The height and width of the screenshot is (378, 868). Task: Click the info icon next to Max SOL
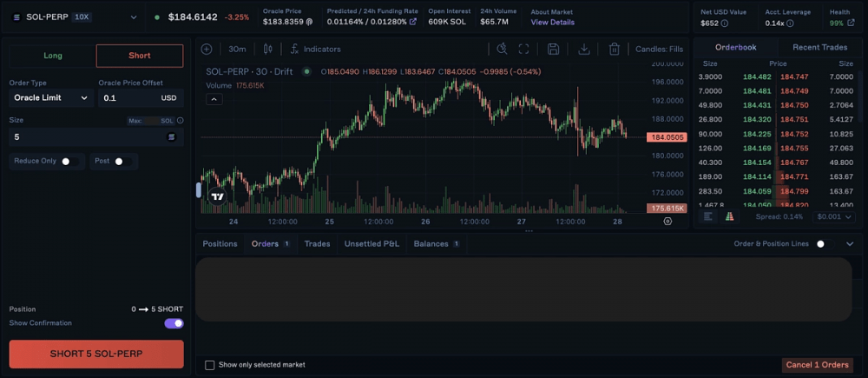(180, 120)
